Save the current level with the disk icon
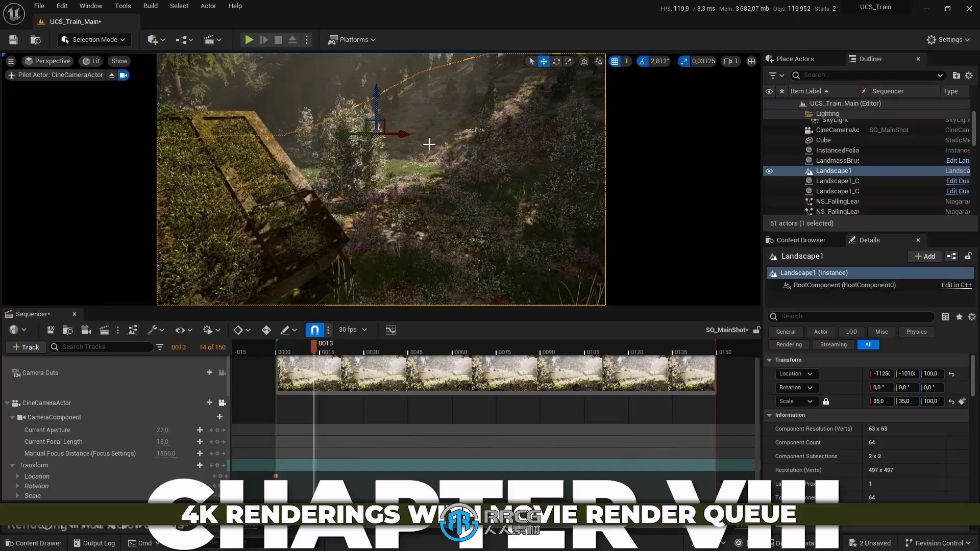The width and height of the screenshot is (980, 551). 13,40
